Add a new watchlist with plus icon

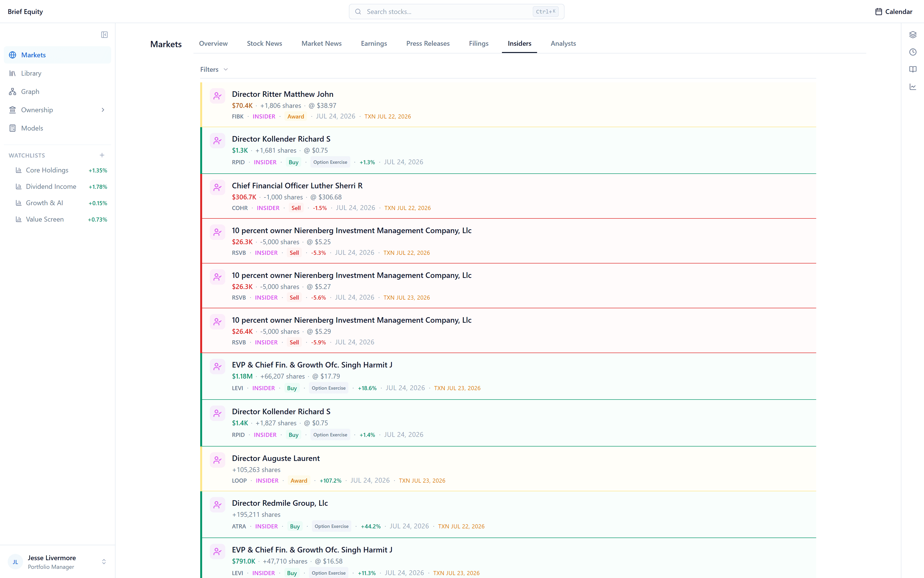point(102,155)
